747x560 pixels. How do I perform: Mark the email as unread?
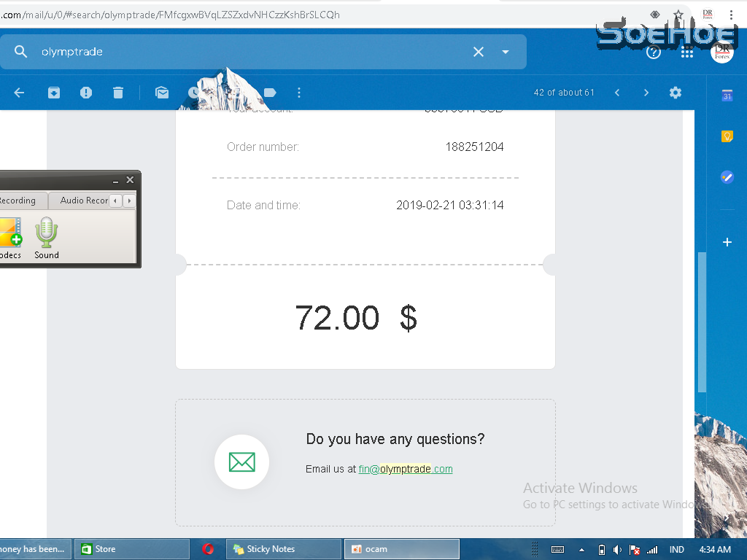[x=162, y=93]
